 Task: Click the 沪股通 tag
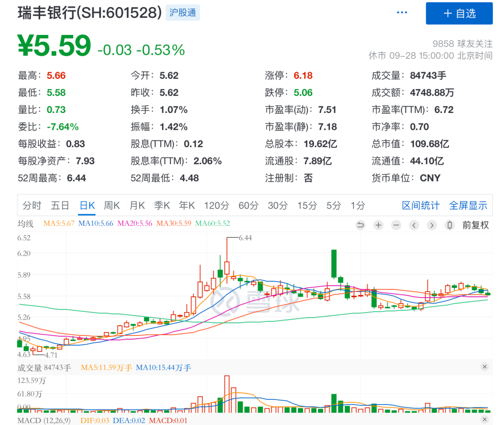click(x=182, y=13)
